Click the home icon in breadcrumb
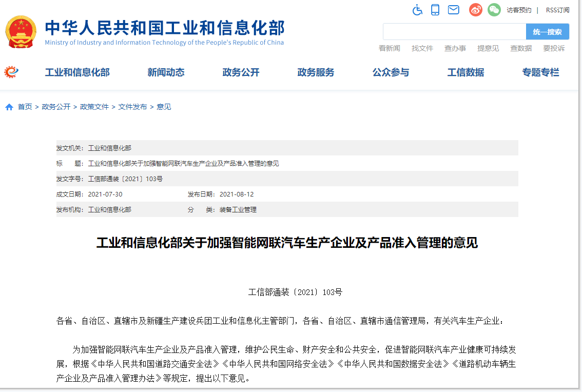582x392 pixels. click(x=9, y=107)
